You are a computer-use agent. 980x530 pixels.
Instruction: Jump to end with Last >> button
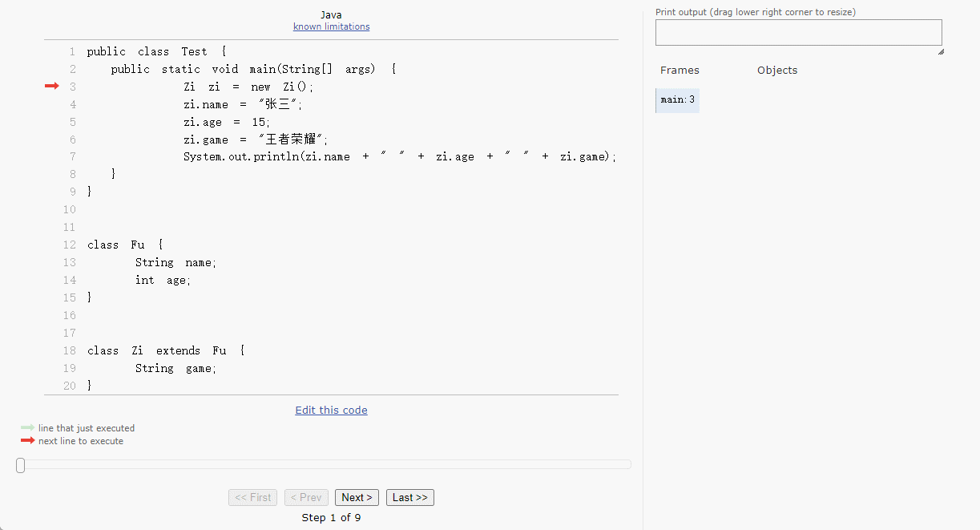click(410, 497)
